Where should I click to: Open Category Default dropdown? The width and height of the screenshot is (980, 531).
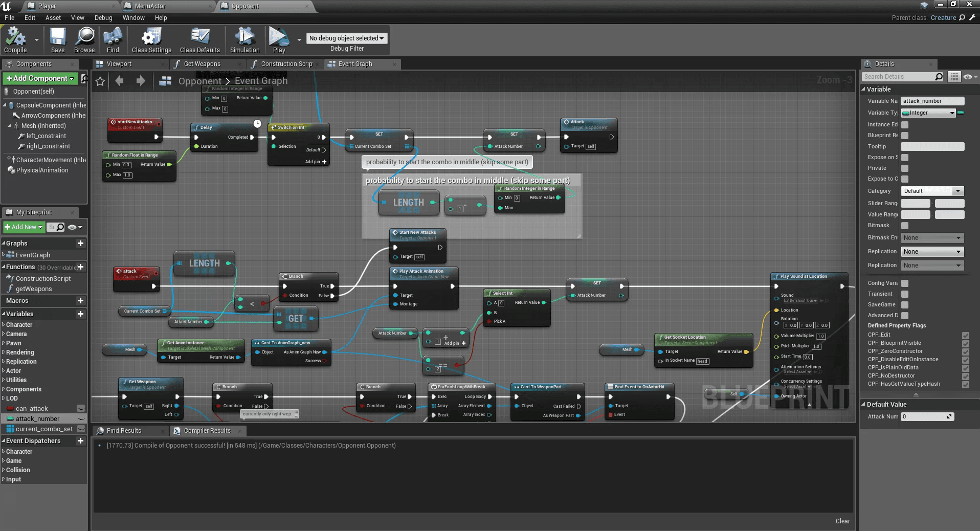[x=932, y=191]
